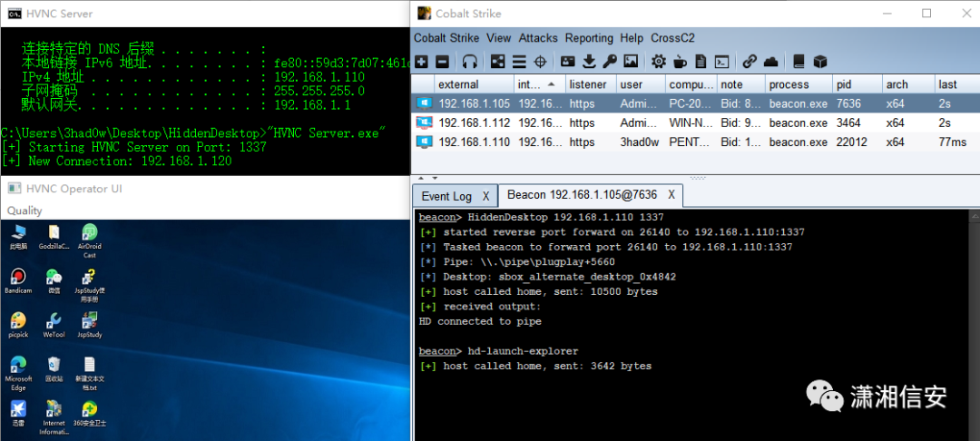Select JspStudy使用手册 help shortcut

pyautogui.click(x=89, y=285)
